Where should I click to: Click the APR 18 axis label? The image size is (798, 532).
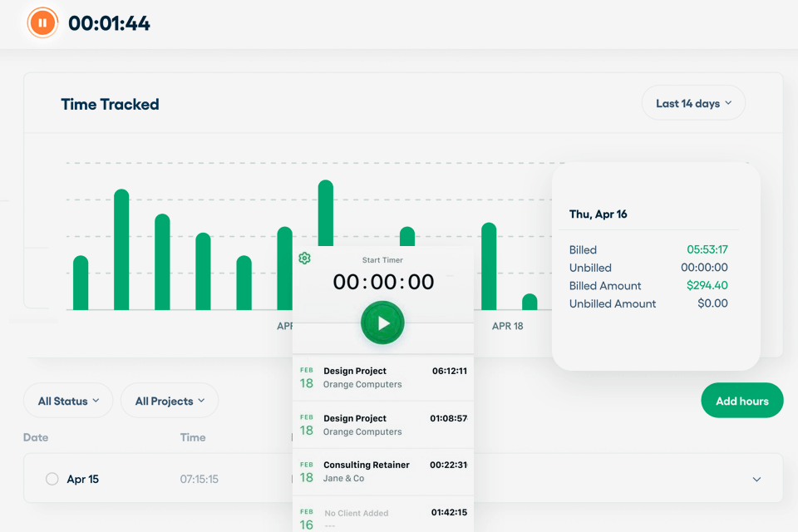tap(507, 327)
